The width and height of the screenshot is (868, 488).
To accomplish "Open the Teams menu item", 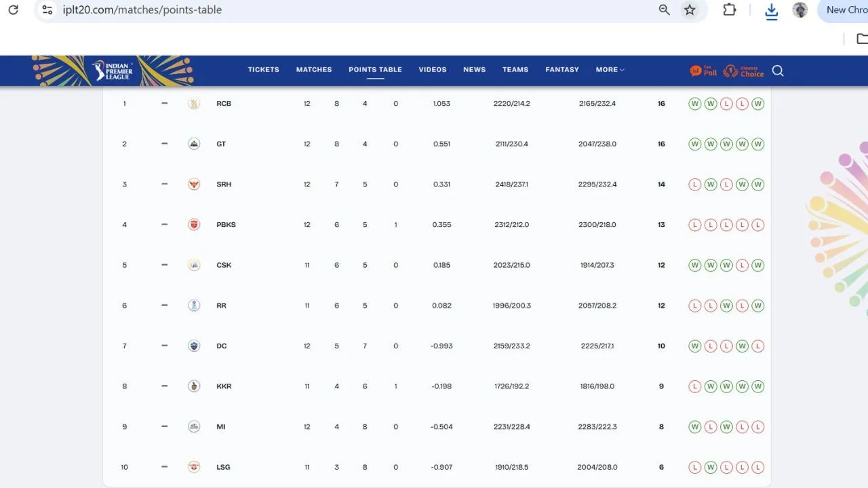I will [515, 69].
